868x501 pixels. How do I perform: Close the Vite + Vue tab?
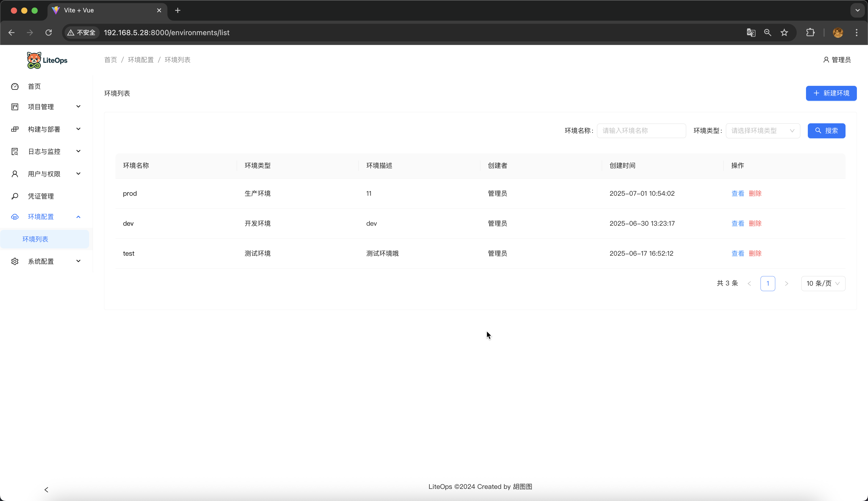(159, 11)
